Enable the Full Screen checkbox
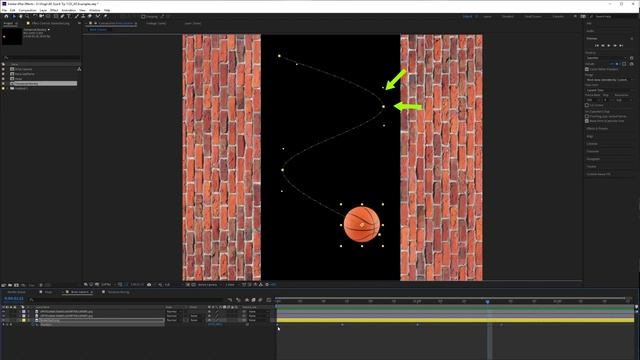Viewport: 640px width, 360px height. 587,105
